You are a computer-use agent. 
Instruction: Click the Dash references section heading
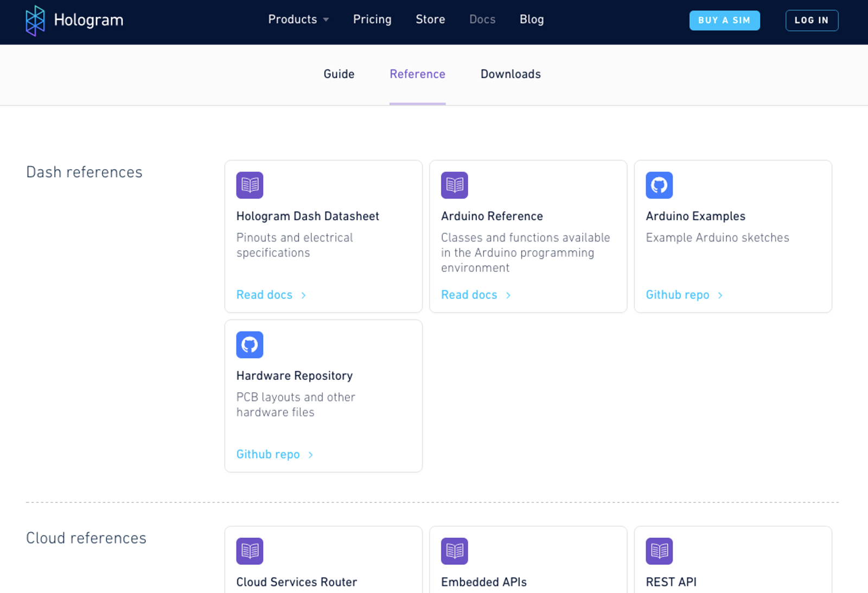[84, 173]
